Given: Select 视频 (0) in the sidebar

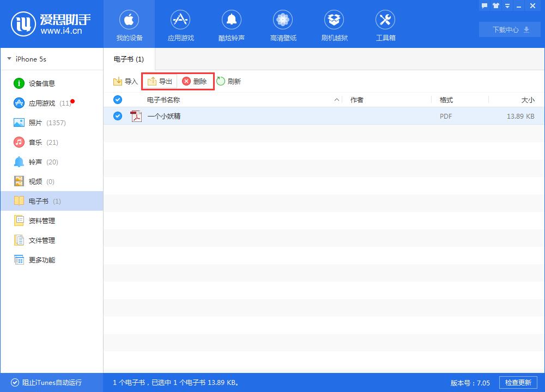Looking at the screenshot, I should [52, 182].
